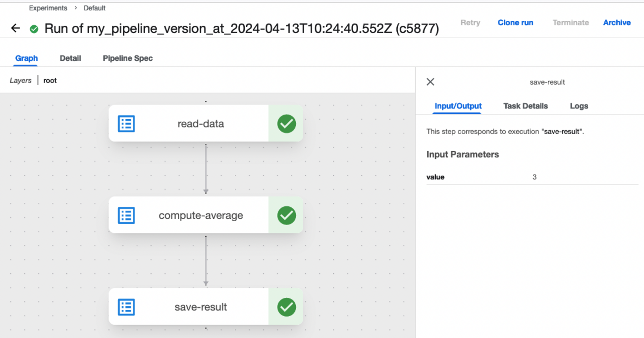The height and width of the screenshot is (338, 644).
Task: Click the save-result task icon
Action: tap(127, 306)
